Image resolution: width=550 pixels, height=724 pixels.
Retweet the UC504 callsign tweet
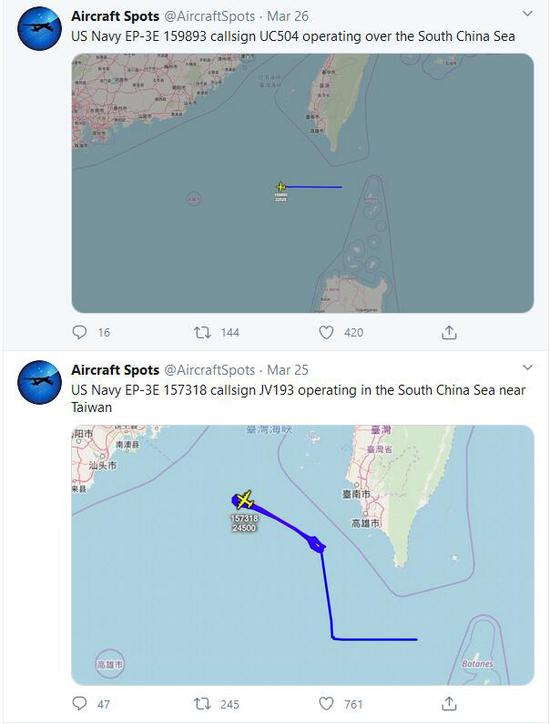click(x=202, y=332)
